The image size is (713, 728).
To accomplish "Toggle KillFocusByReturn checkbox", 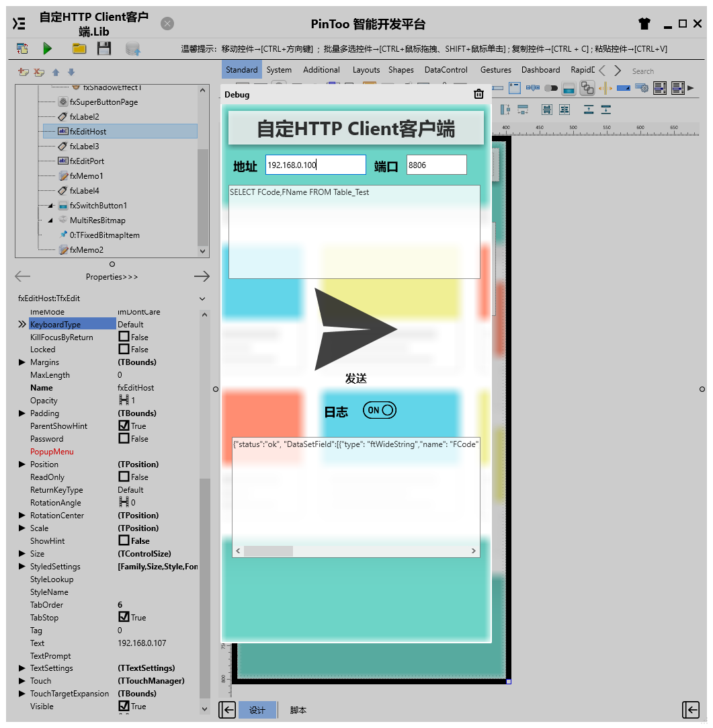I will point(124,337).
